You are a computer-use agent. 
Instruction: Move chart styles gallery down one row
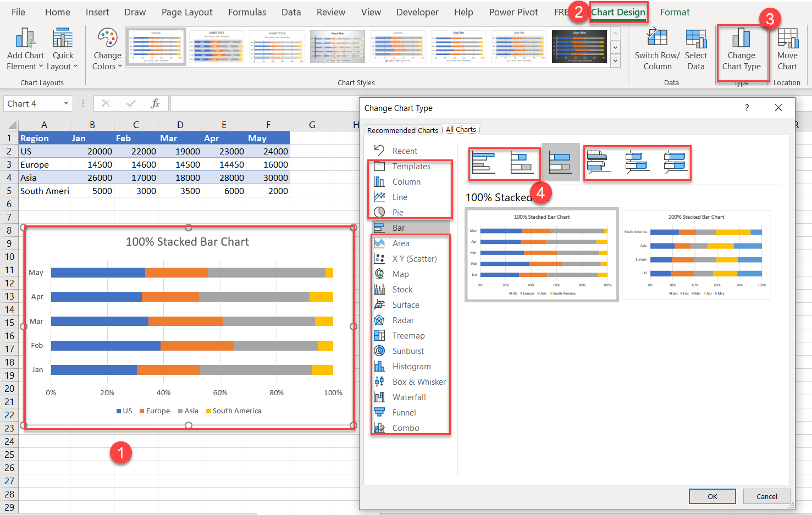point(615,47)
